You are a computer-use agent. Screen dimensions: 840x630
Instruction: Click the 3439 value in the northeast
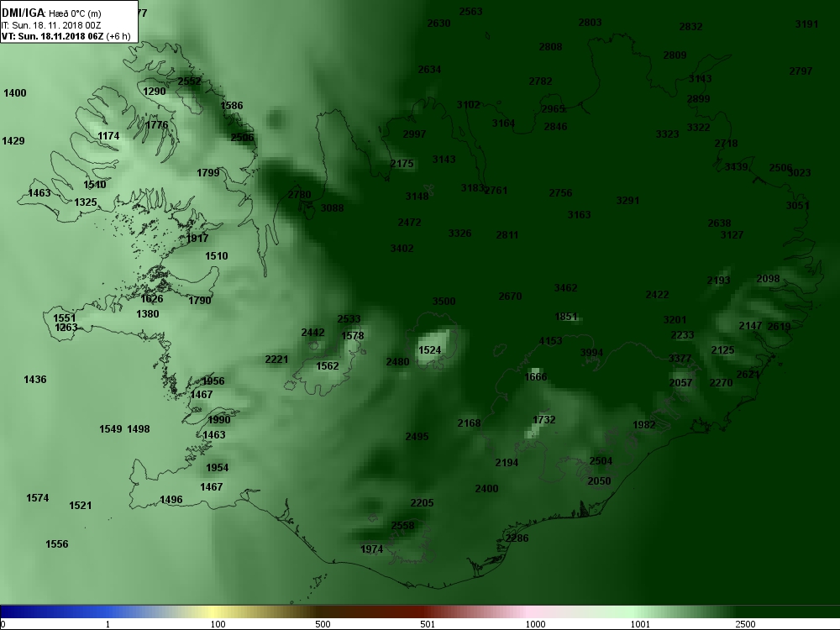736,166
